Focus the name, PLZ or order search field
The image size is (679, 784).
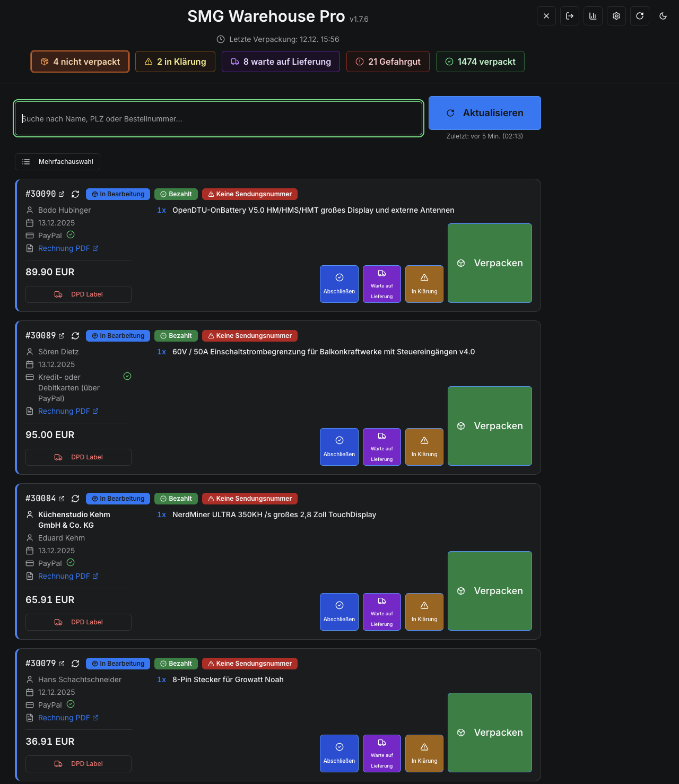(219, 119)
